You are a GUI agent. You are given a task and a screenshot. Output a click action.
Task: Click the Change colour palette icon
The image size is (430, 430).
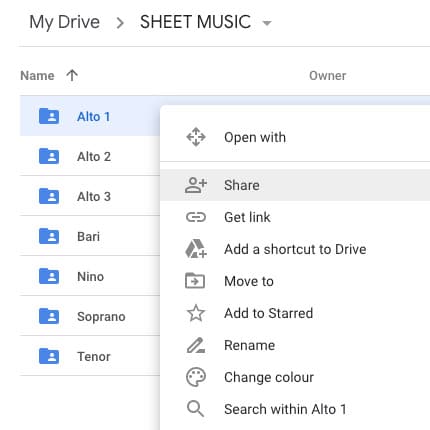pos(196,377)
